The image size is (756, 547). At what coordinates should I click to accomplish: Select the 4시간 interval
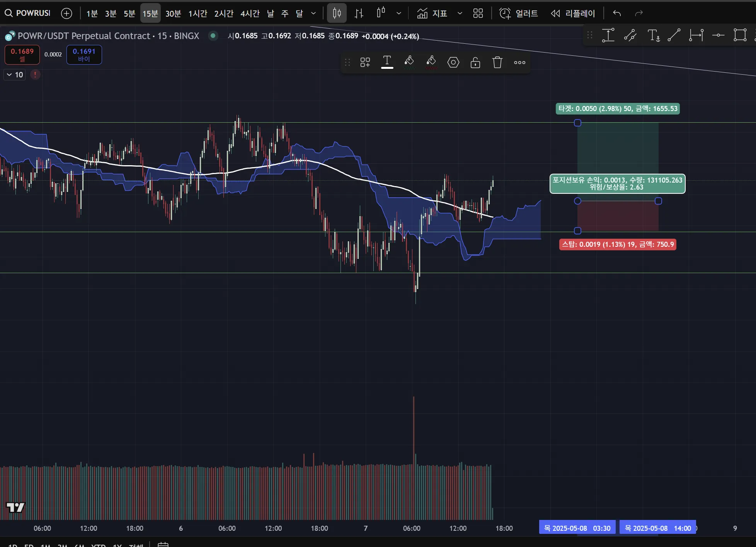click(x=250, y=14)
